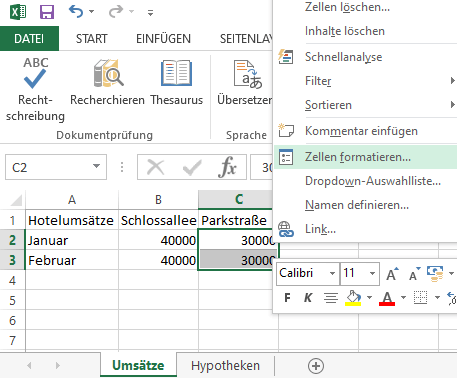Confirm the entry with the checkmark icon
The height and width of the screenshot is (378, 457).
[x=192, y=167]
